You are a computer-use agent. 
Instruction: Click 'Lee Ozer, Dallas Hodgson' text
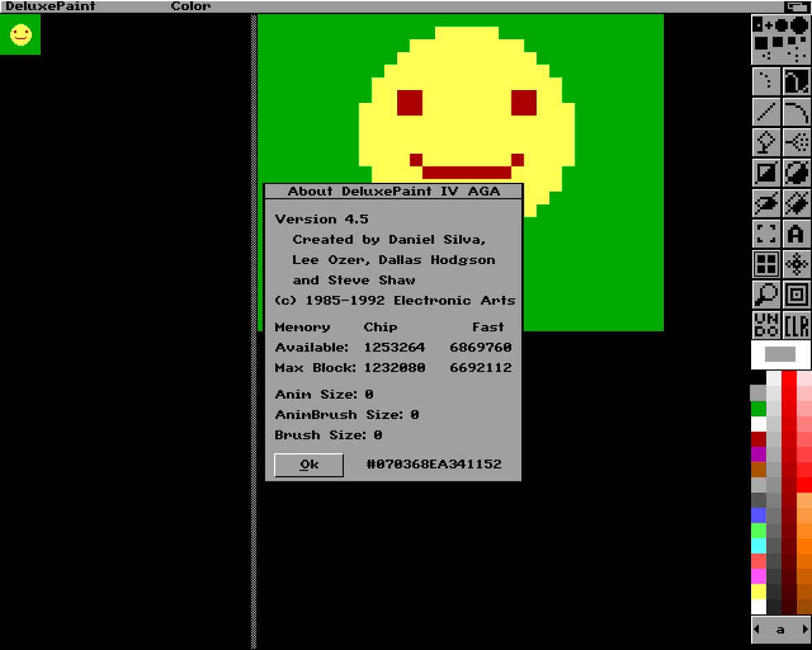tap(394, 260)
